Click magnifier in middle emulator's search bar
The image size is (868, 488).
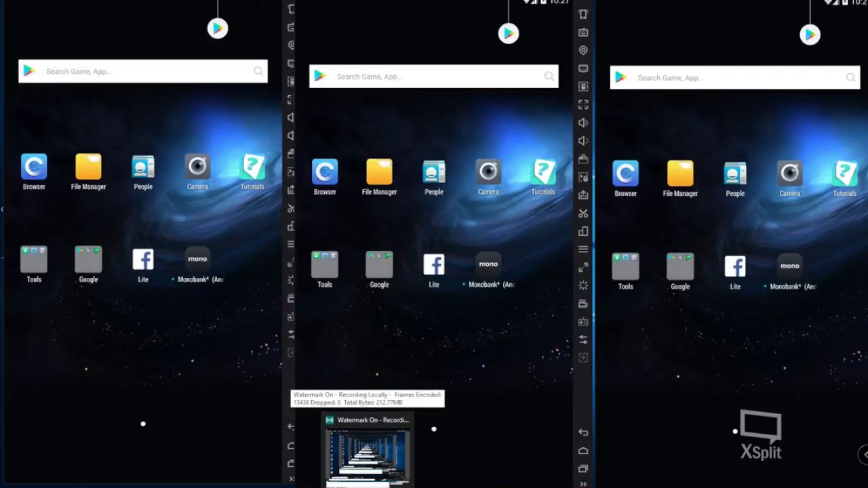click(549, 77)
